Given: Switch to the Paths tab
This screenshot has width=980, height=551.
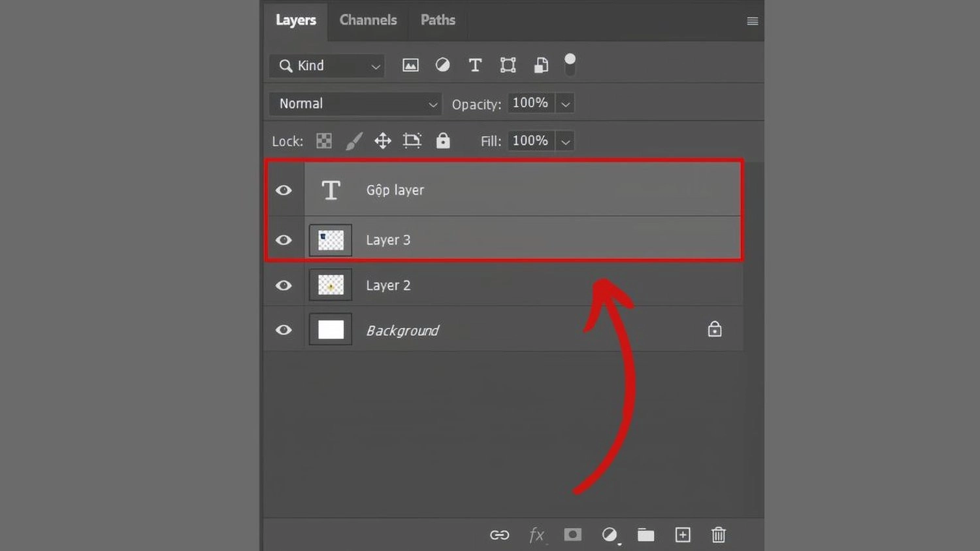Looking at the screenshot, I should pos(438,20).
